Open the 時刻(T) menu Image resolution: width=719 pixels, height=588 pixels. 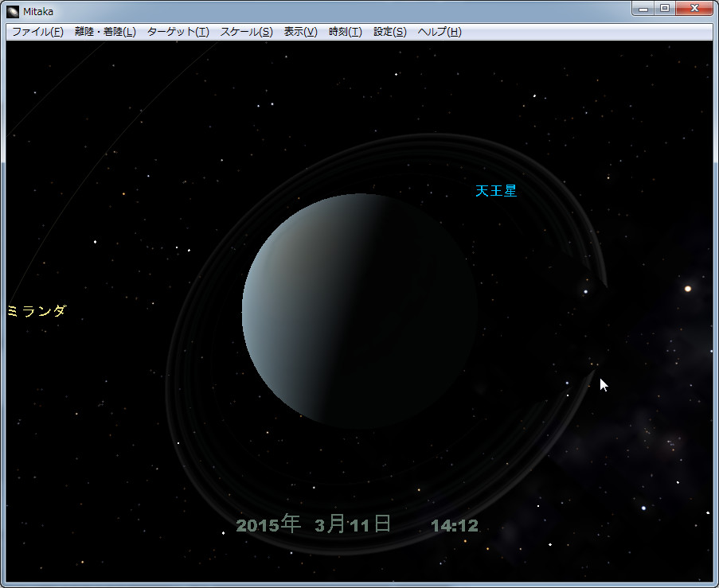(346, 32)
